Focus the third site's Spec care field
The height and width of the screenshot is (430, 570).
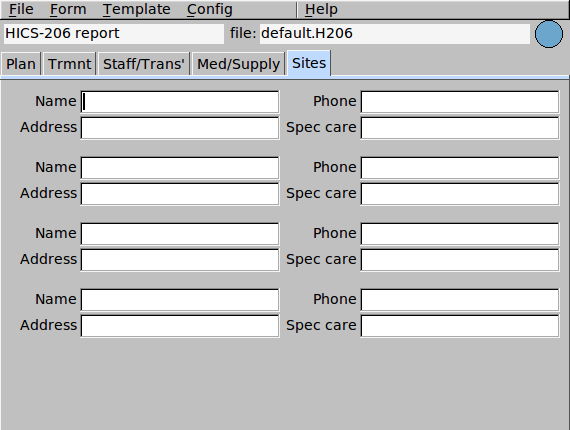(x=460, y=260)
